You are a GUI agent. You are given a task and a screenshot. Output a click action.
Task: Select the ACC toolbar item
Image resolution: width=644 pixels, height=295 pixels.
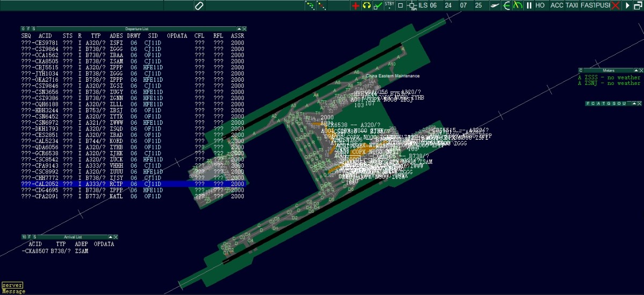coord(557,5)
